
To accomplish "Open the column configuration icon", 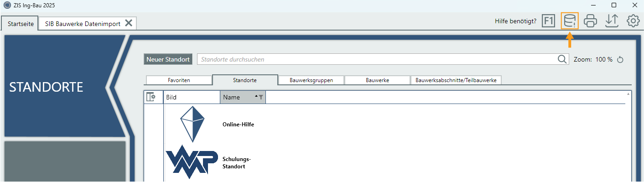I will pos(151,97).
